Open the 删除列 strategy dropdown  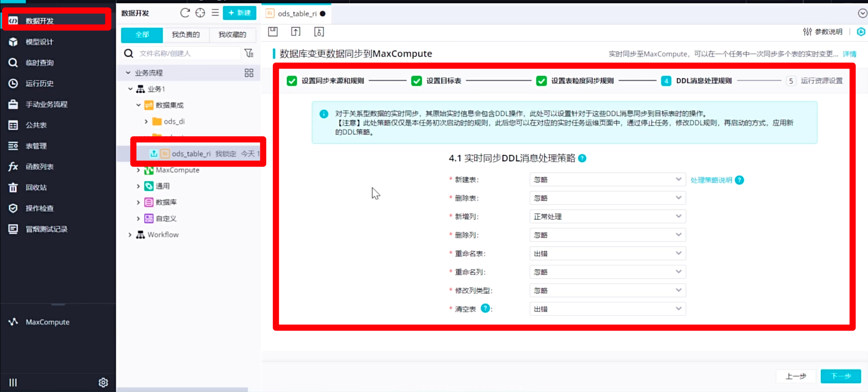(607, 235)
